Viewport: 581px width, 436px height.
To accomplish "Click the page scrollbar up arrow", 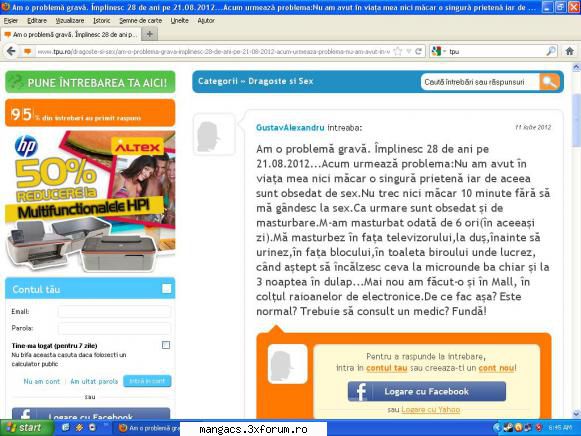I will [576, 68].
